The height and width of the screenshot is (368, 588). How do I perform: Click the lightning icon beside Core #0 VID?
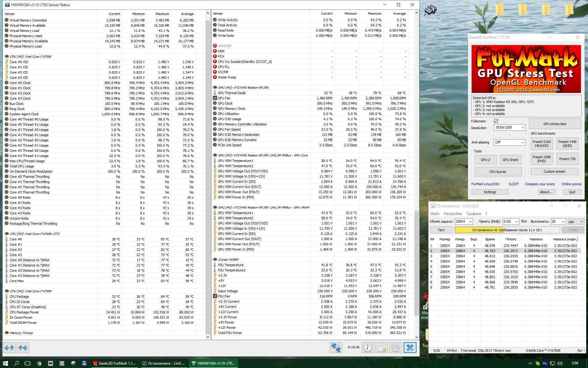[7, 62]
